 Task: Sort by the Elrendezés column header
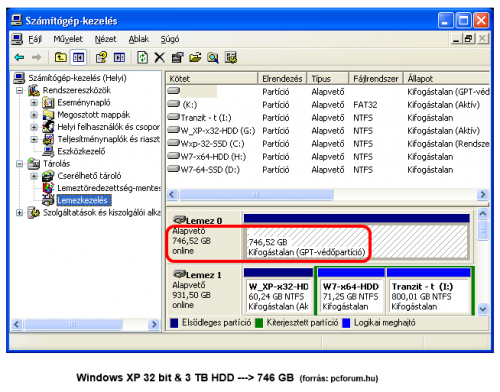tap(282, 79)
